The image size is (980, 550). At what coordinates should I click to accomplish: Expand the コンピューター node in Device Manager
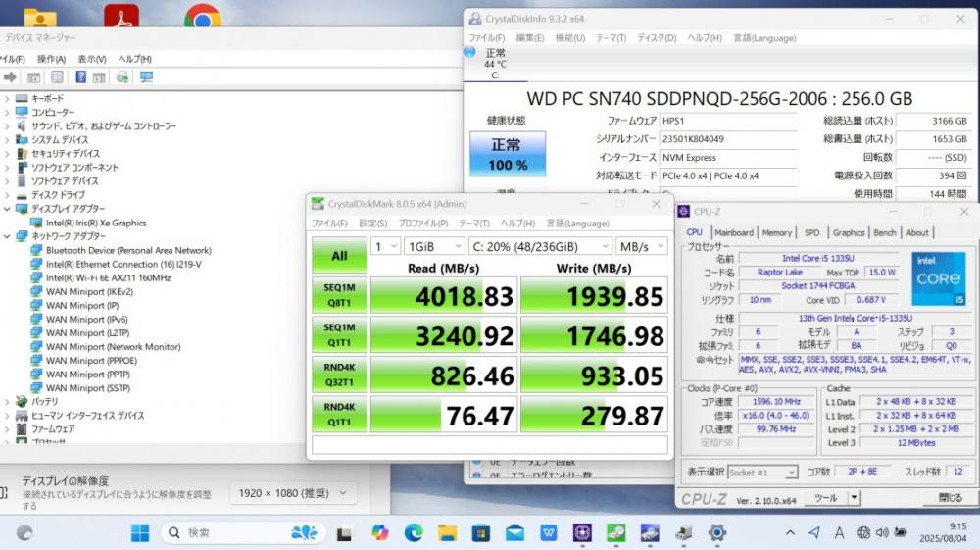(x=7, y=112)
